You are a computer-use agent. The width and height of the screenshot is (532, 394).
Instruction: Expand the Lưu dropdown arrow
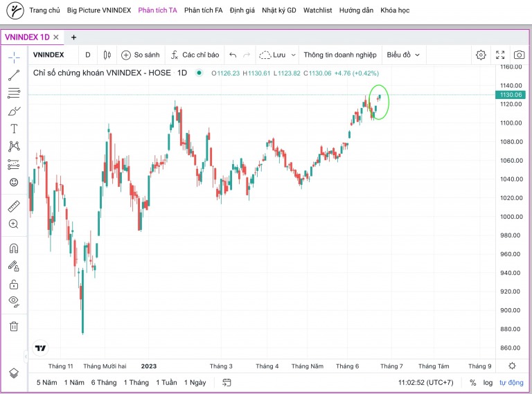(x=294, y=55)
